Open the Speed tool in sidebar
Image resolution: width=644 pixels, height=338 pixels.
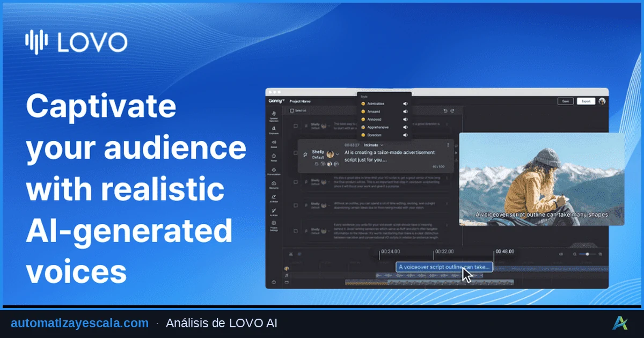tap(274, 144)
